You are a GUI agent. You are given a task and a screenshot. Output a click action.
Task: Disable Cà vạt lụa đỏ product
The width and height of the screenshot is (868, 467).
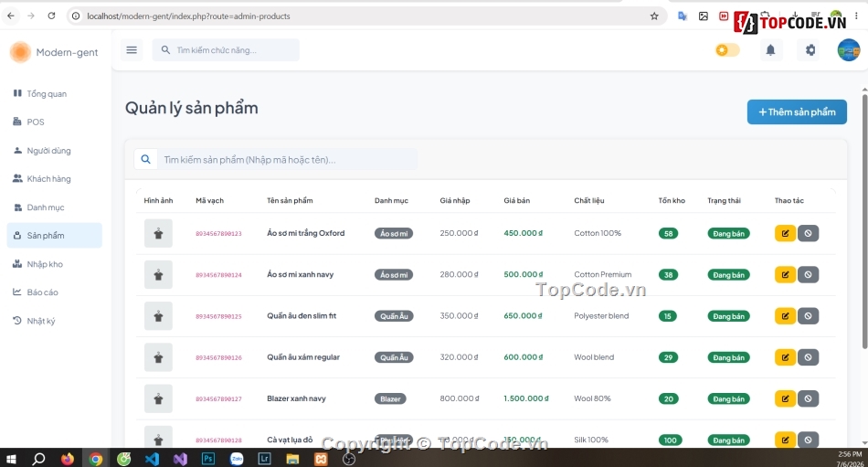(808, 440)
